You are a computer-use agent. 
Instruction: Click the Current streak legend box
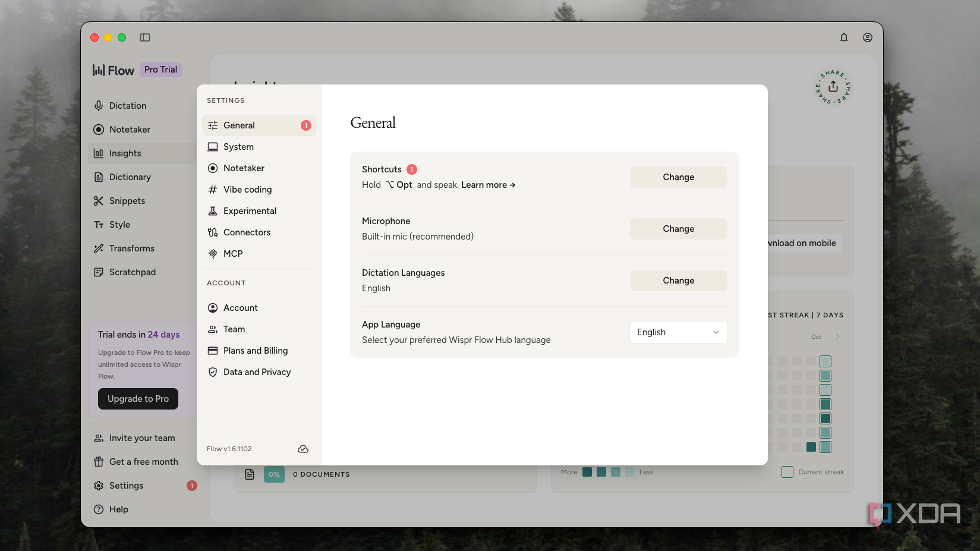coord(787,472)
